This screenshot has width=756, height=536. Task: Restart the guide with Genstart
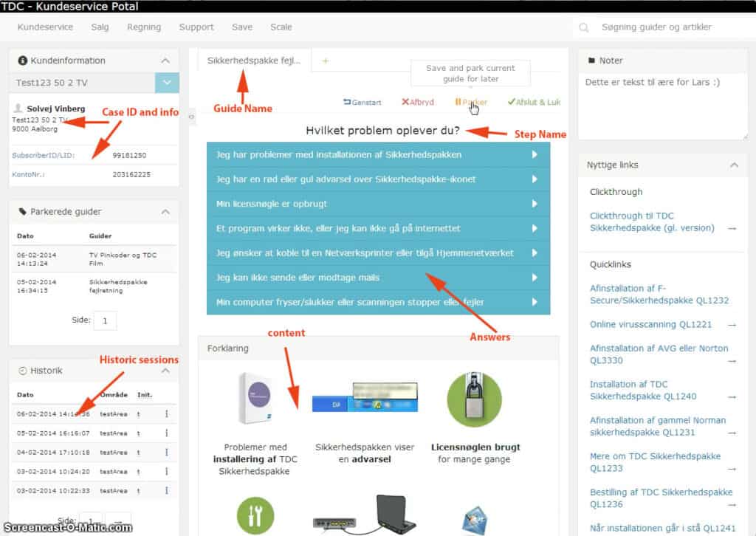pyautogui.click(x=362, y=102)
